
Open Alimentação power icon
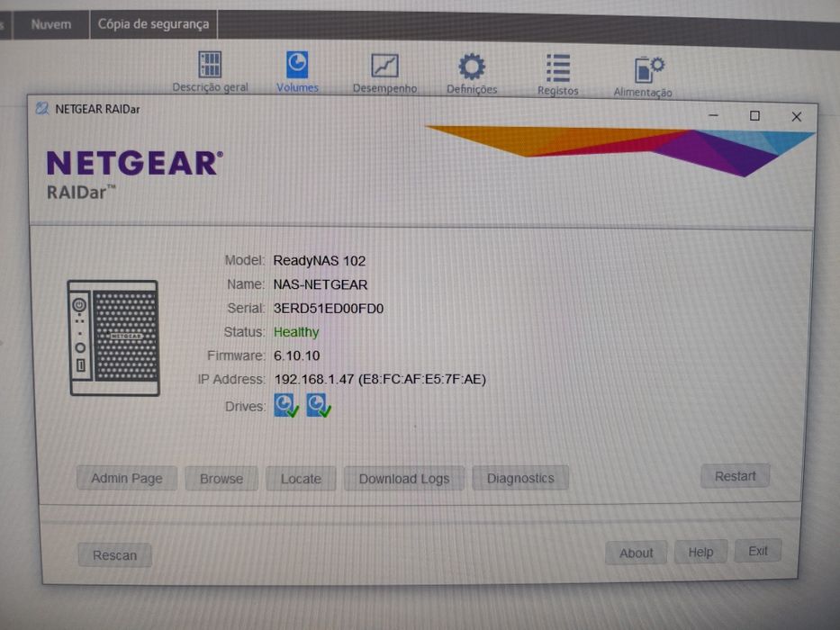[x=643, y=76]
